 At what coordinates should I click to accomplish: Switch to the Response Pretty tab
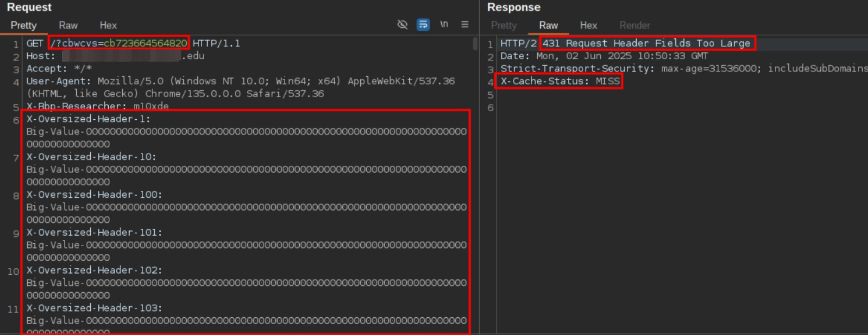[504, 25]
